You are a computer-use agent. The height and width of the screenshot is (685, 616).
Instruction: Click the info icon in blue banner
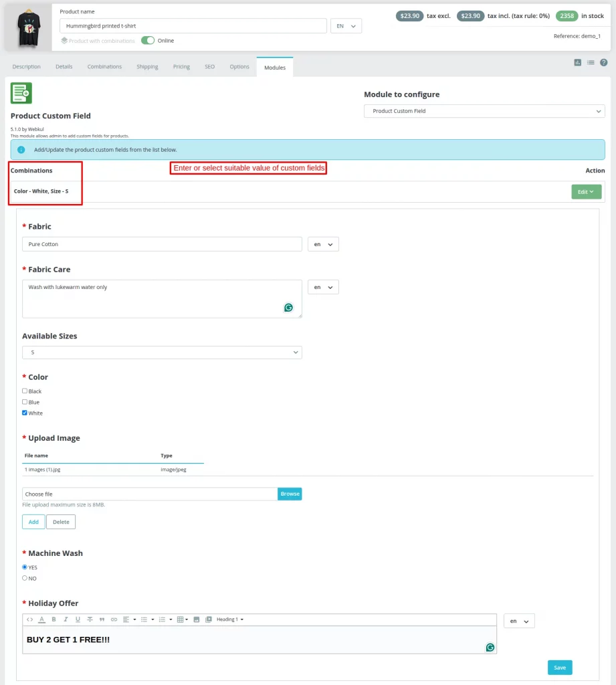(x=21, y=149)
